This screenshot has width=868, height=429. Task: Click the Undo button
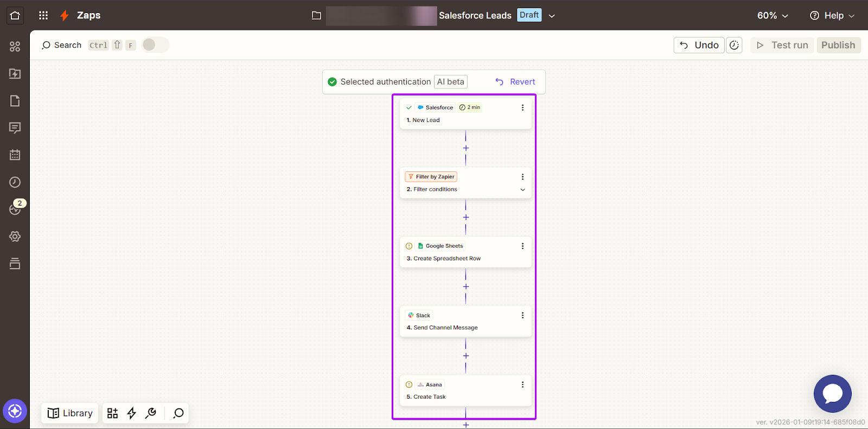(x=699, y=45)
